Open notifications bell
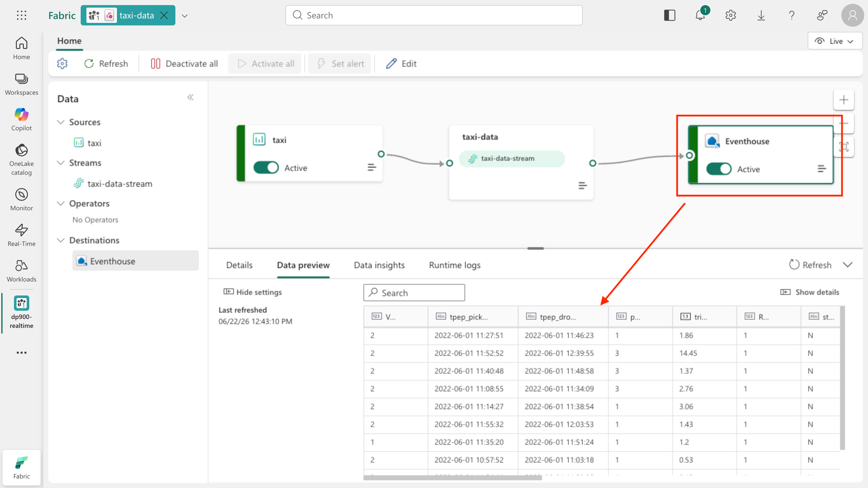 click(700, 15)
